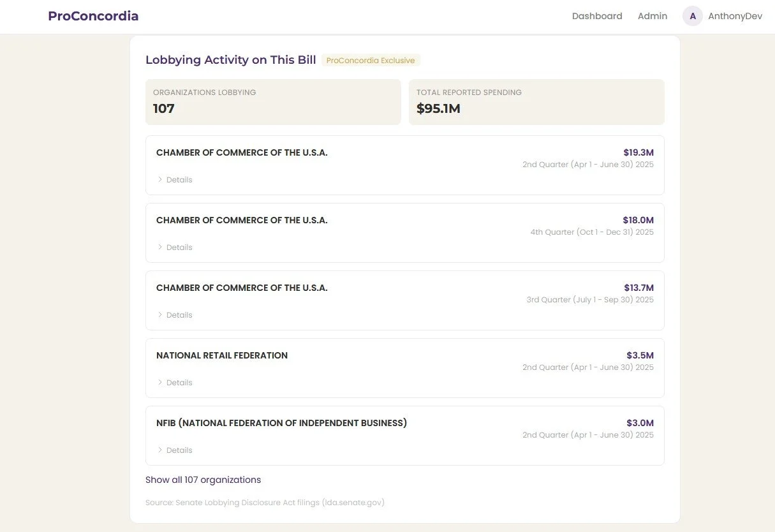Image resolution: width=775 pixels, height=532 pixels.
Task: Show all 107 organizations
Action: (x=203, y=479)
